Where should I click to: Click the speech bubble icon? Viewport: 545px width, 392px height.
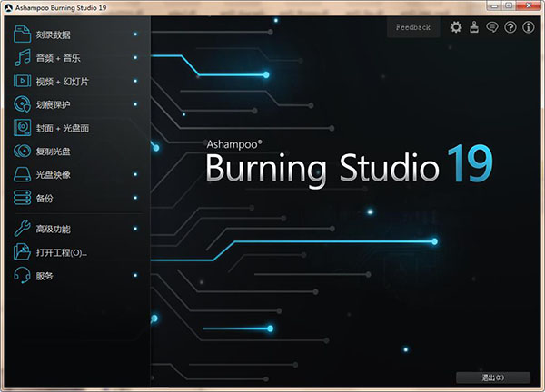pyautogui.click(x=492, y=27)
